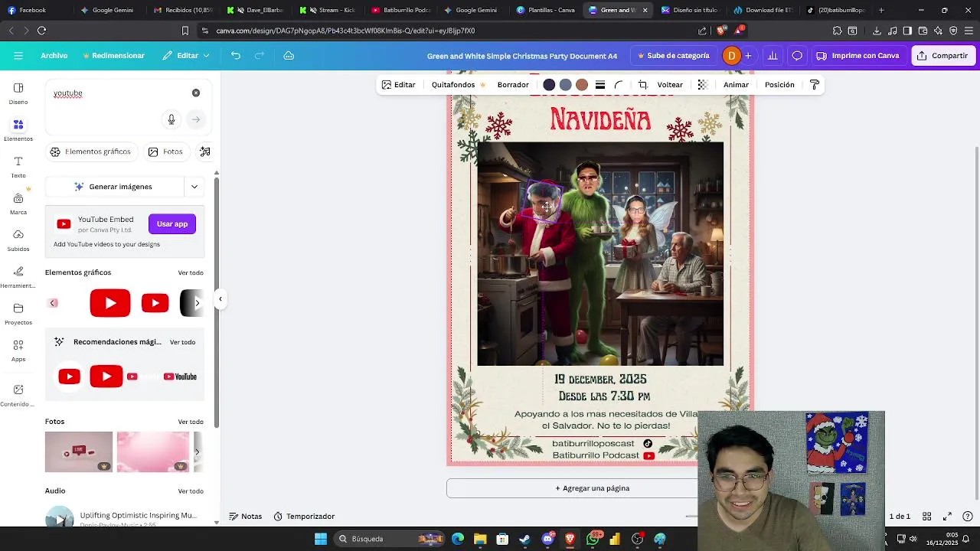Open the Subidos uploads panel
This screenshot has width=980, height=551.
(18, 240)
